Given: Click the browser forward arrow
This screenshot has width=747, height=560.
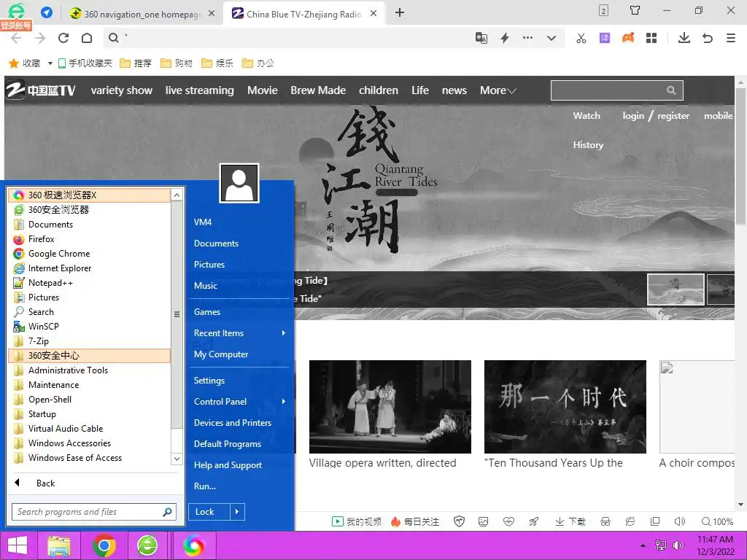Looking at the screenshot, I should [40, 38].
